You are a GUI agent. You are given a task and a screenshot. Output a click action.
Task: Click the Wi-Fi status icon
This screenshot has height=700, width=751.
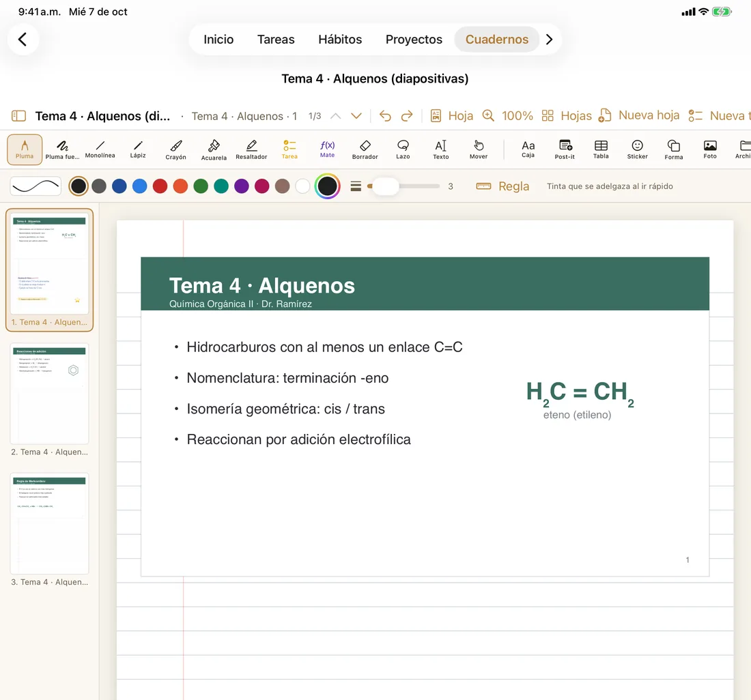(703, 12)
